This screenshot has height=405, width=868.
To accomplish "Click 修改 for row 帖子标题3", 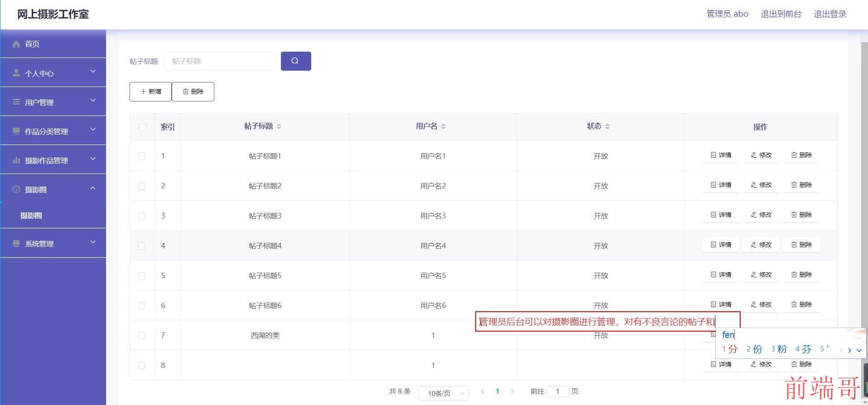I will click(761, 215).
